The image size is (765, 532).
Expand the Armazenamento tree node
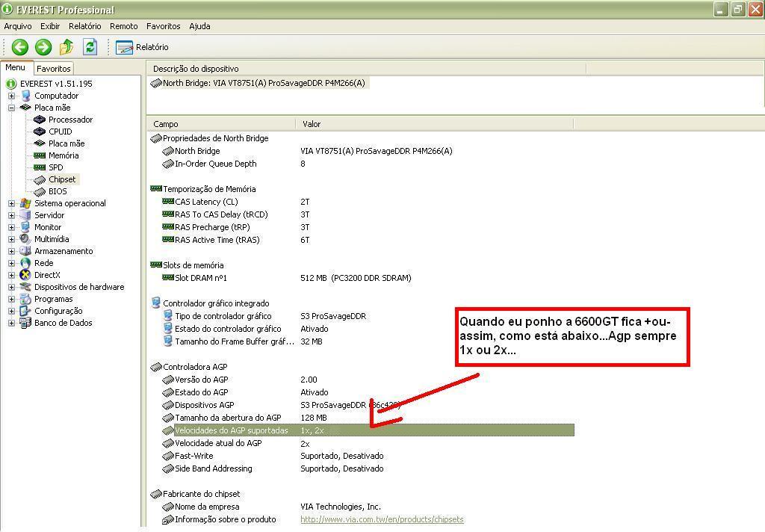pyautogui.click(x=12, y=251)
